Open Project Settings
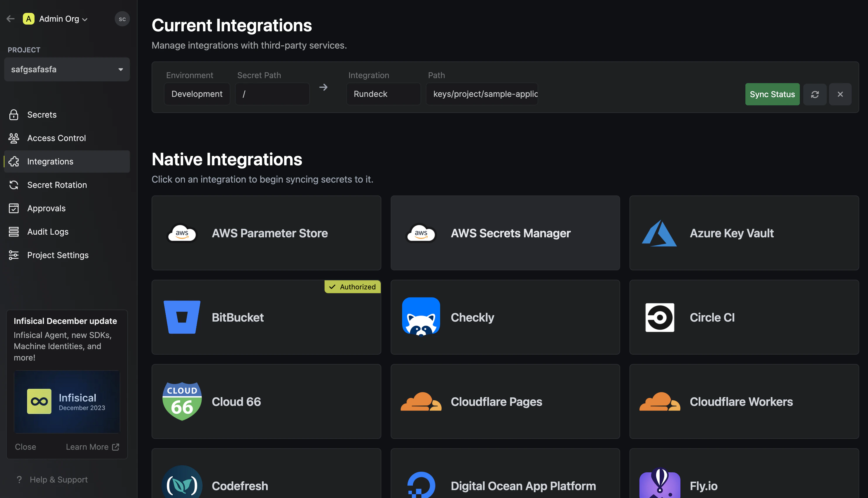The height and width of the screenshot is (498, 868). tap(67, 255)
